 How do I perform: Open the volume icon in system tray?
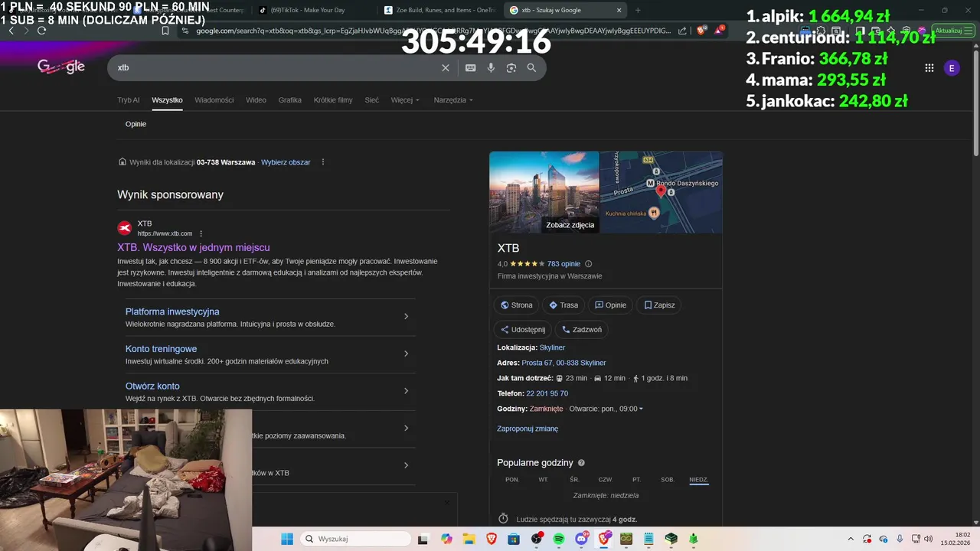coord(929,539)
